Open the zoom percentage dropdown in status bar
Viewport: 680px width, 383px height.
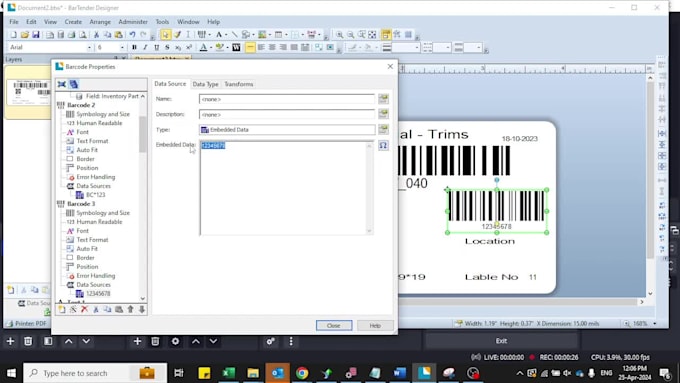click(x=654, y=324)
